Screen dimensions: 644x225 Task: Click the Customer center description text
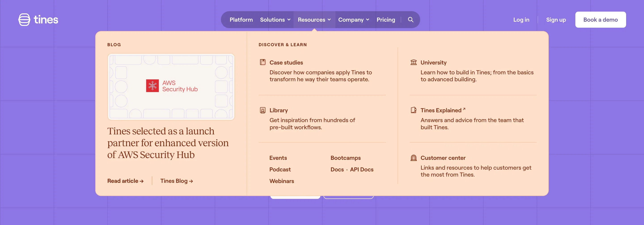click(476, 171)
